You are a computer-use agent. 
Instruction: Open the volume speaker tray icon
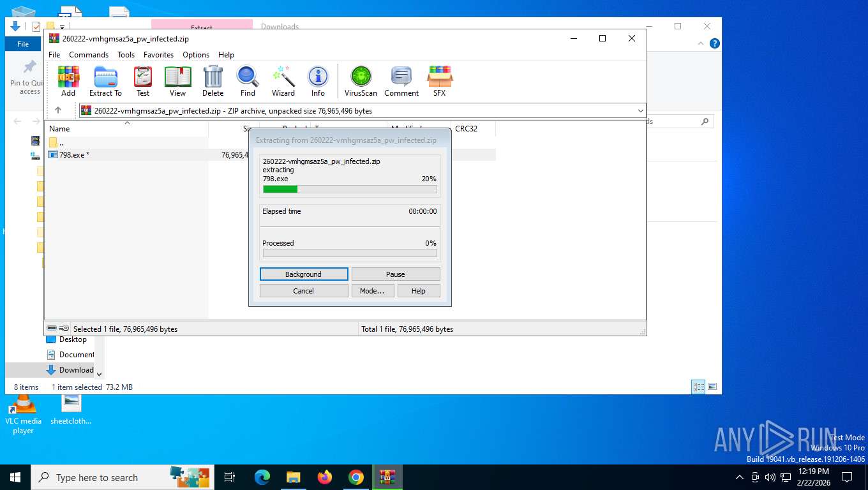point(770,477)
